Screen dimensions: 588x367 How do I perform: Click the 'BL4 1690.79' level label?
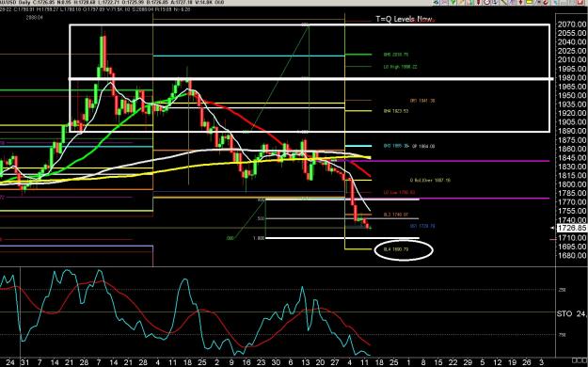[x=396, y=249]
